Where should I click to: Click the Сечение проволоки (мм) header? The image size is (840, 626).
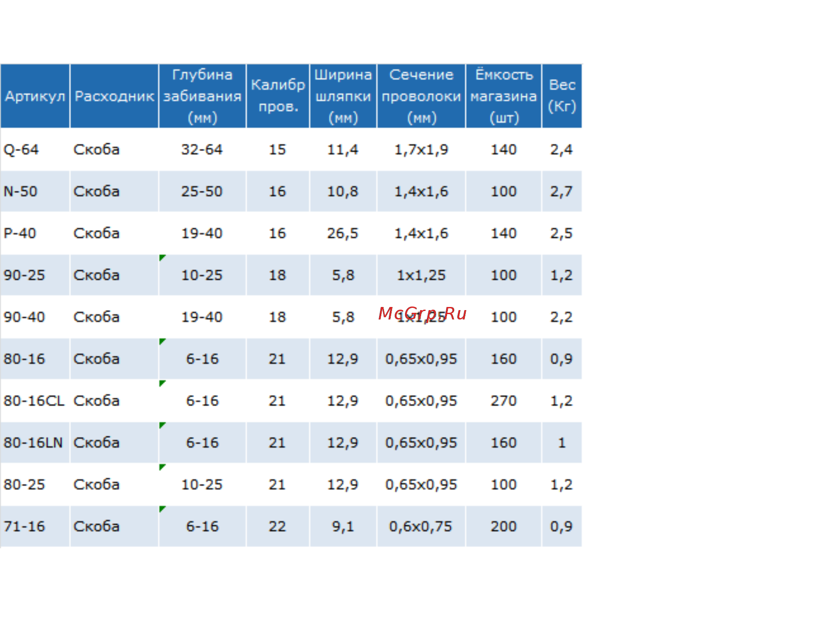tap(421, 96)
